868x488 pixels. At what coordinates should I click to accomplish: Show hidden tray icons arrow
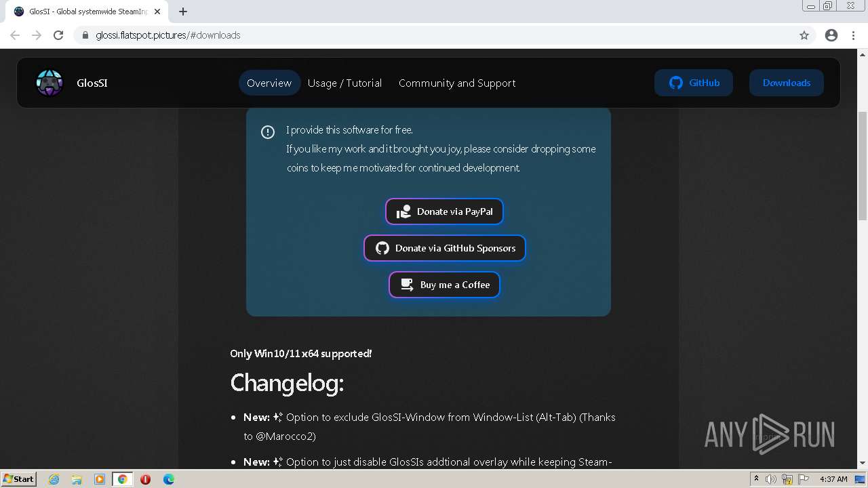(756, 479)
